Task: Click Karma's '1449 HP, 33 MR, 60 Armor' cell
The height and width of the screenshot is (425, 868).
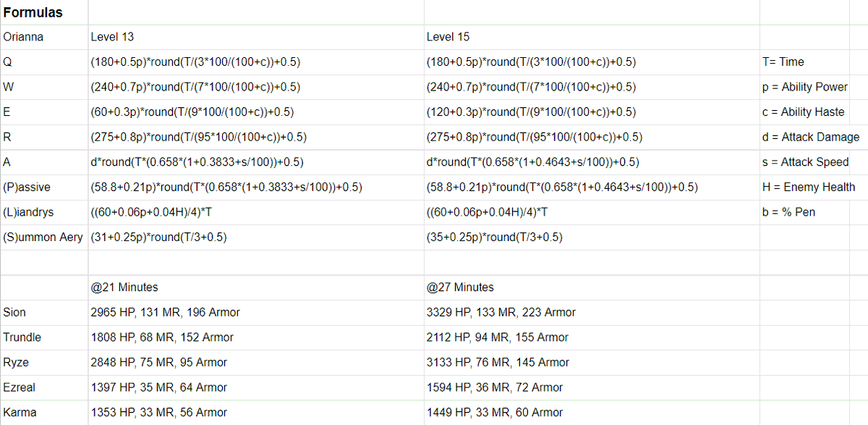Action: click(591, 413)
